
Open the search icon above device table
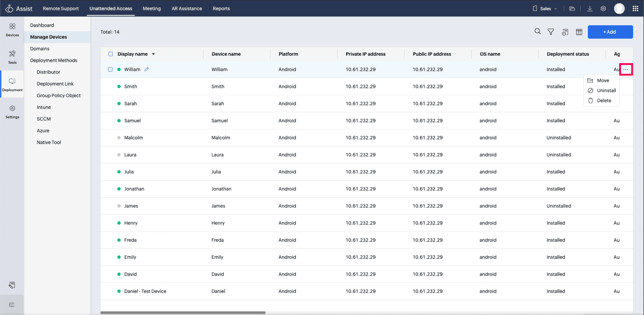(537, 32)
